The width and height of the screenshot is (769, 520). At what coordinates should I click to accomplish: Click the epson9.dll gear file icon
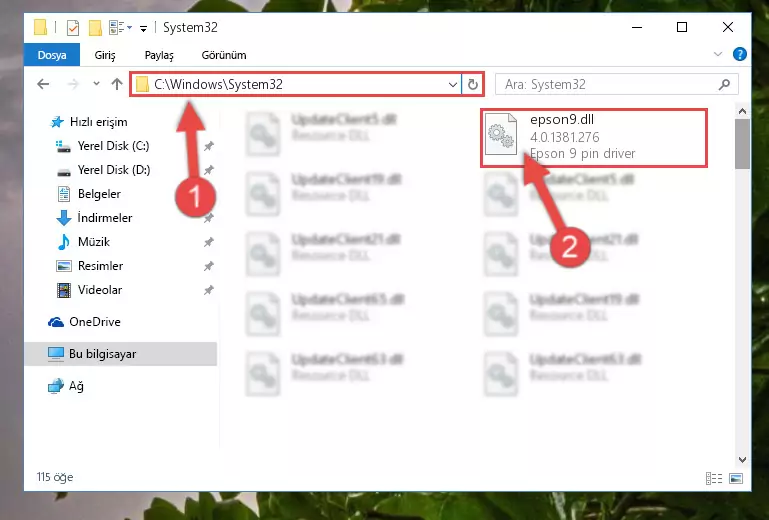(x=501, y=134)
